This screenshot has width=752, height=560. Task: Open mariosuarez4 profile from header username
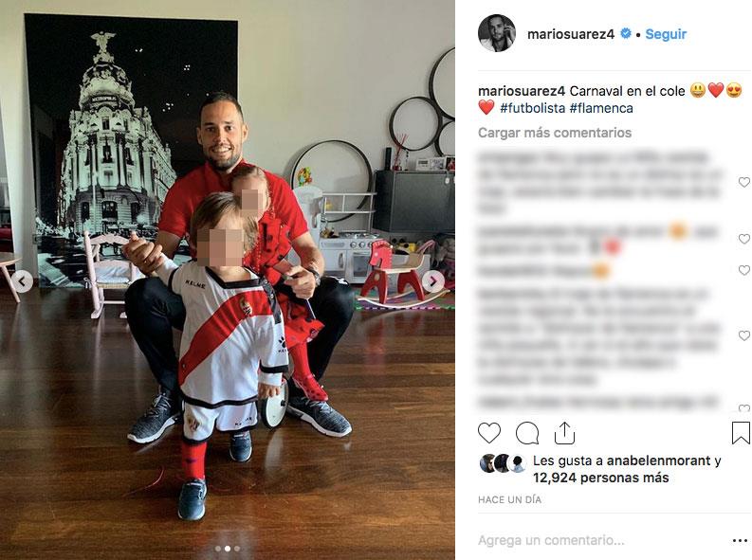click(x=571, y=34)
